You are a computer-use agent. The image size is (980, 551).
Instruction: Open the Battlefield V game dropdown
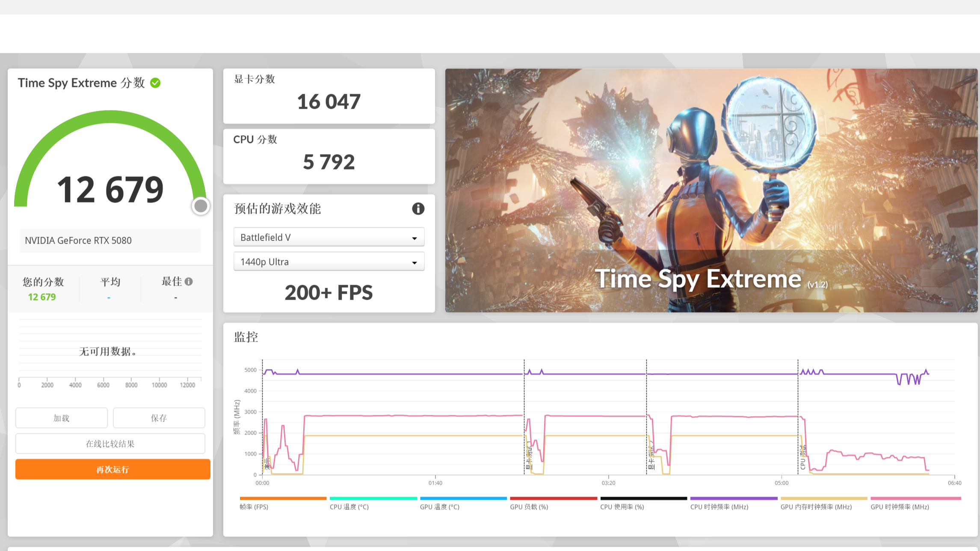tap(329, 237)
